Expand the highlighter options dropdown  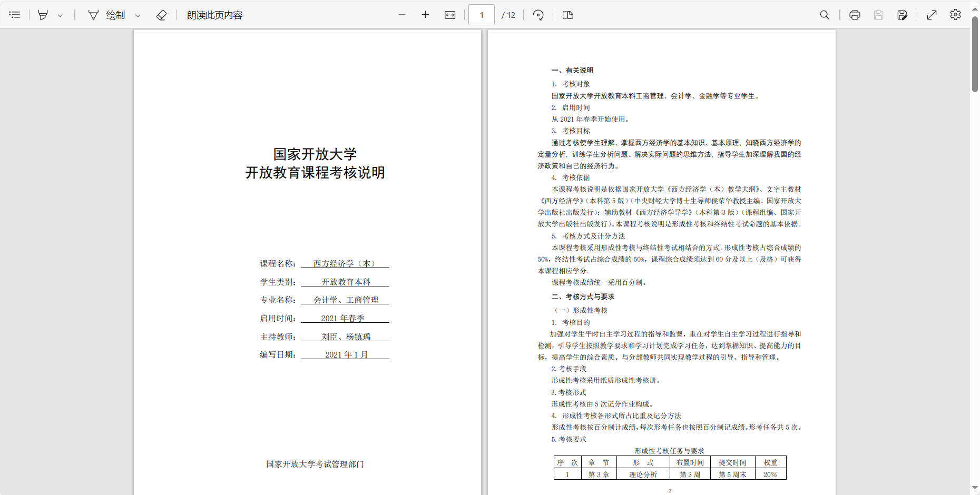[60, 15]
